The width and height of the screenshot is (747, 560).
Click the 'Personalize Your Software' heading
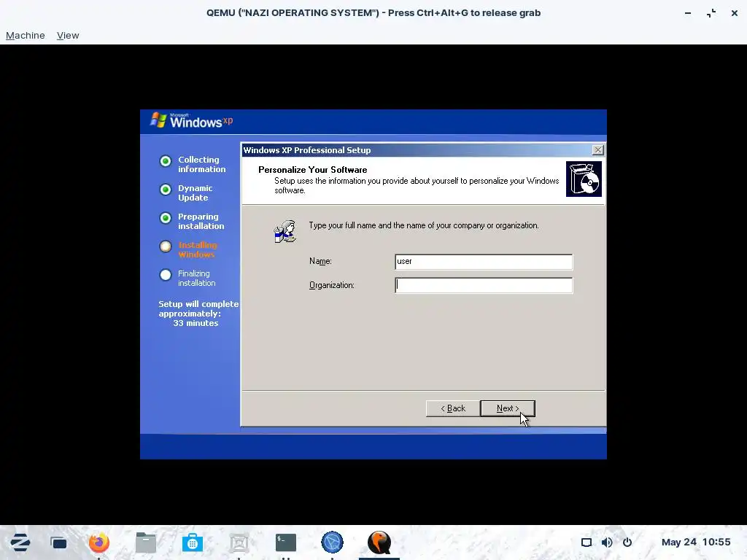tap(312, 169)
